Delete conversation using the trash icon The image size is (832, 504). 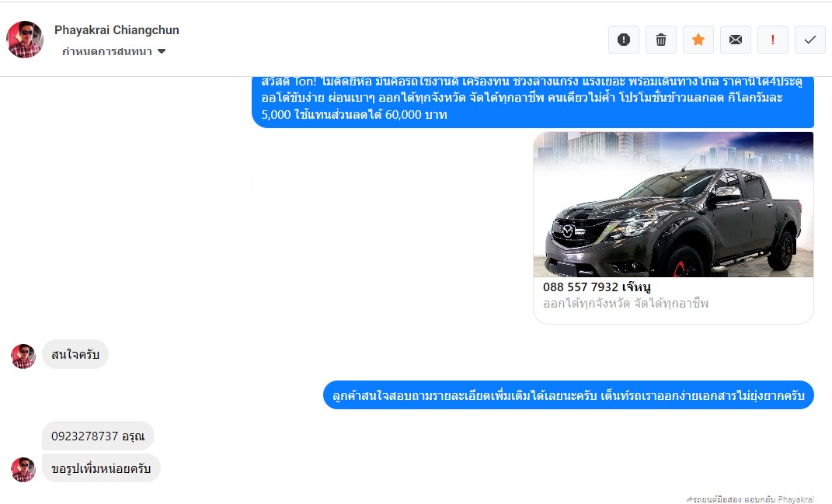click(660, 40)
